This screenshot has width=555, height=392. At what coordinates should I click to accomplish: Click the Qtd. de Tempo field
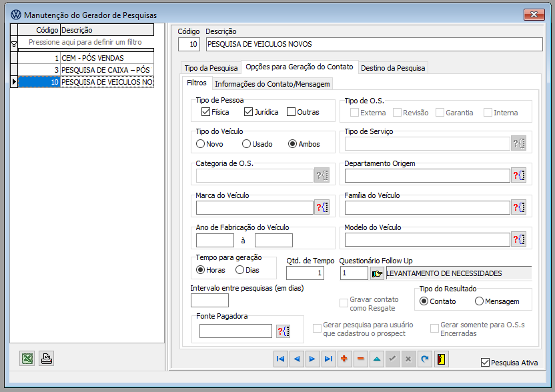tap(305, 273)
